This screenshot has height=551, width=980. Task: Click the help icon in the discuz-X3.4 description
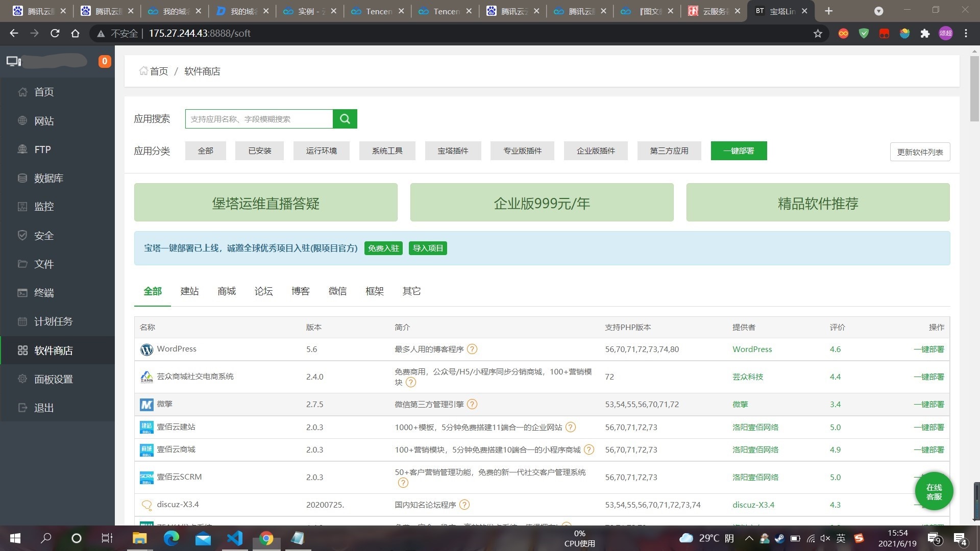point(464,505)
